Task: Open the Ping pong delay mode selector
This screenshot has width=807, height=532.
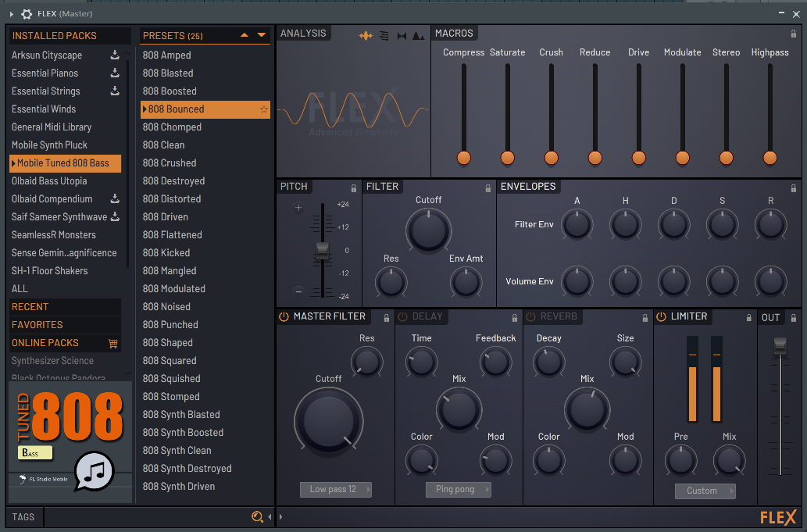Action: (x=458, y=489)
